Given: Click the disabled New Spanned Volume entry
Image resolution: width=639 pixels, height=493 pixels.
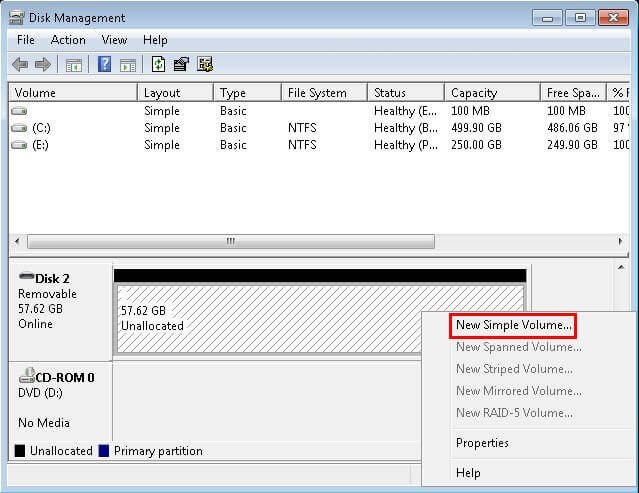Looking at the screenshot, I should 518,347.
